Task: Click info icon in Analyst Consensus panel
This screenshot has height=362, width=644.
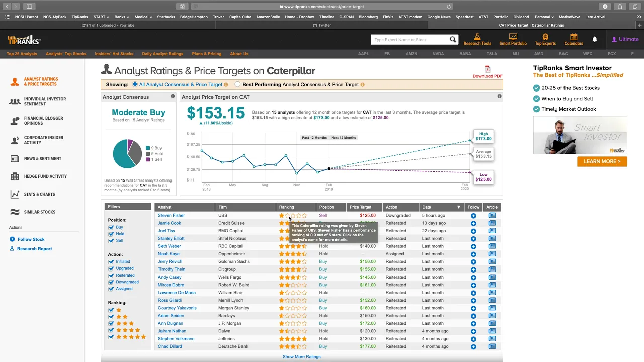Action: 173,96
